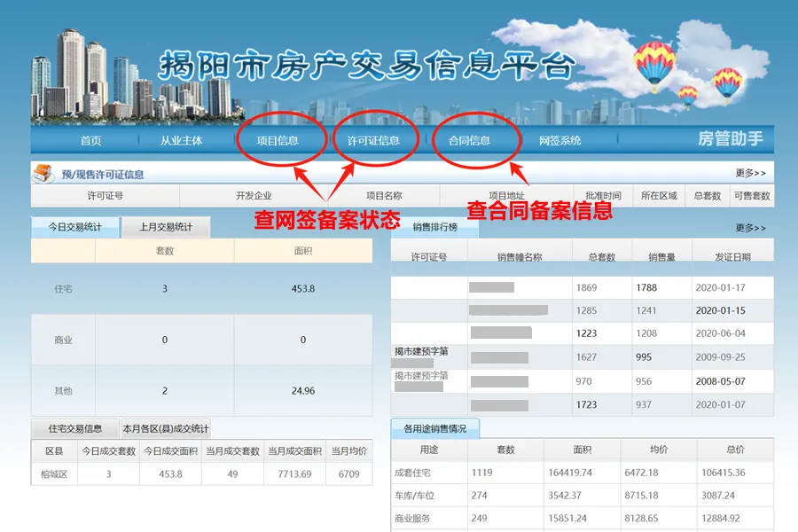Open the 房管助手 assistant in the navbar
The height and width of the screenshot is (532, 798).
731,139
